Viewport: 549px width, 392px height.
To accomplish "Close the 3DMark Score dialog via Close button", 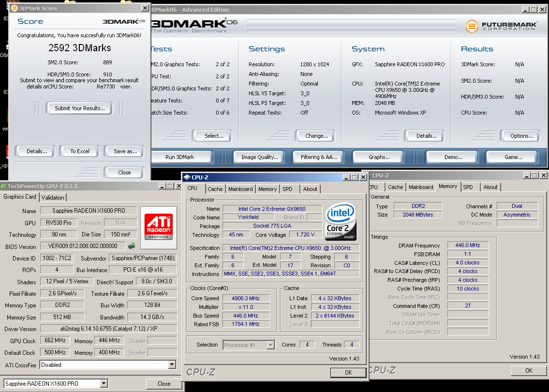I will (124, 173).
